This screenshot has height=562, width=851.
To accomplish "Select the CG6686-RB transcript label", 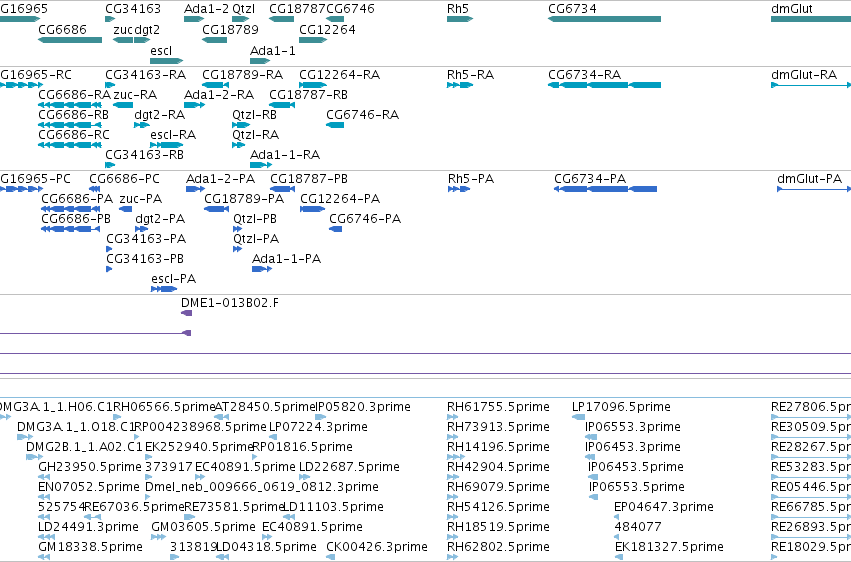I will 73,115.
